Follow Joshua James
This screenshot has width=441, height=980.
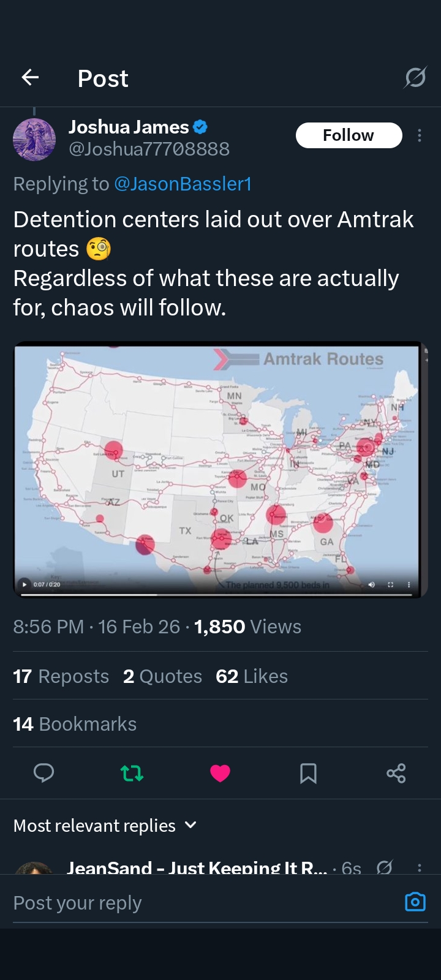(x=349, y=135)
